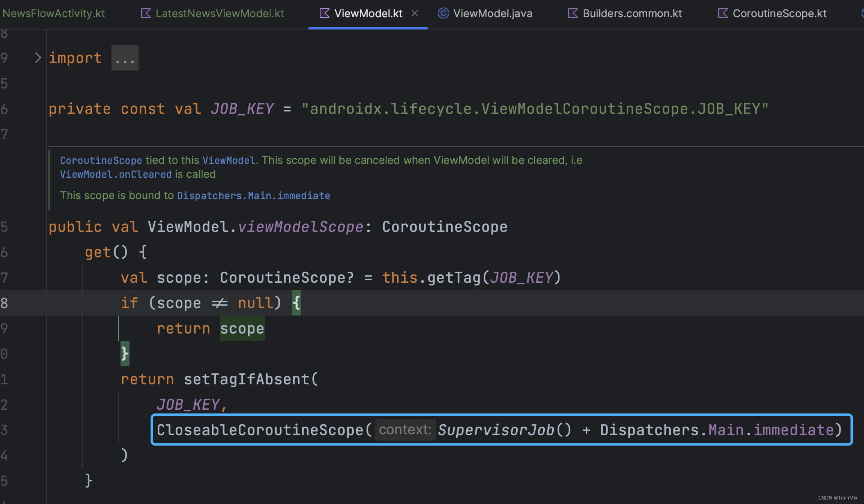This screenshot has height=504, width=864.
Task: Click Kotlin file icon on LatestNewsViewModel.kt tab
Action: tap(146, 14)
